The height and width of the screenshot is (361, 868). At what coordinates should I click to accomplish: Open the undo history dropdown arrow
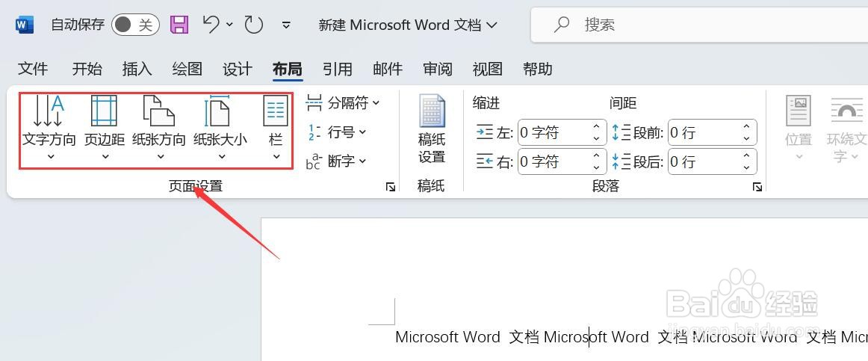click(x=230, y=25)
